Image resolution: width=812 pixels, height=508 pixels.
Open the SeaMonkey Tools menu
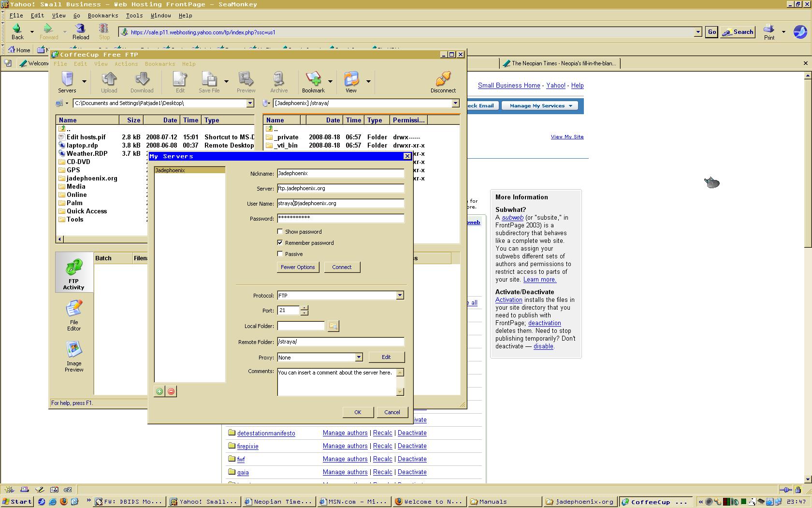coord(134,15)
